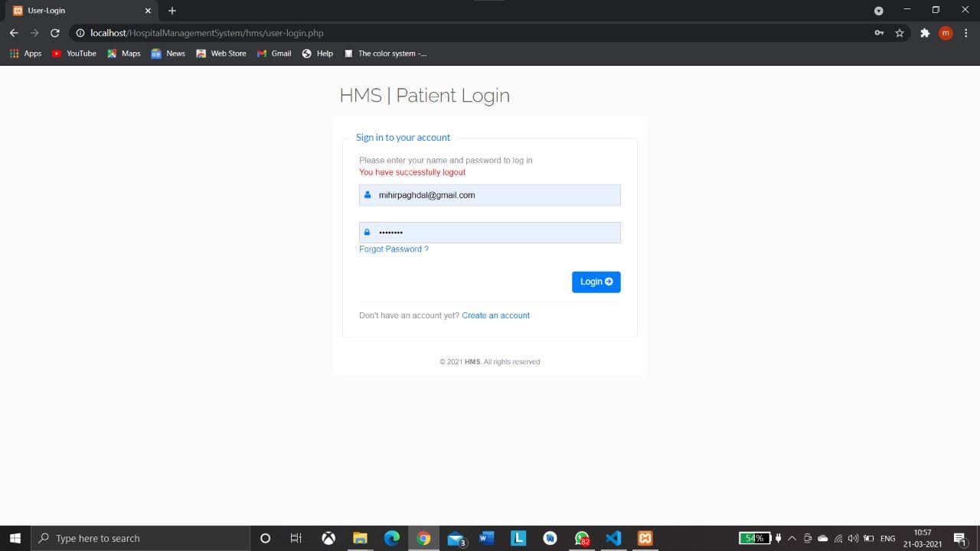Open Gmail bookmark
This screenshot has width=980, height=551.
pyautogui.click(x=274, y=54)
